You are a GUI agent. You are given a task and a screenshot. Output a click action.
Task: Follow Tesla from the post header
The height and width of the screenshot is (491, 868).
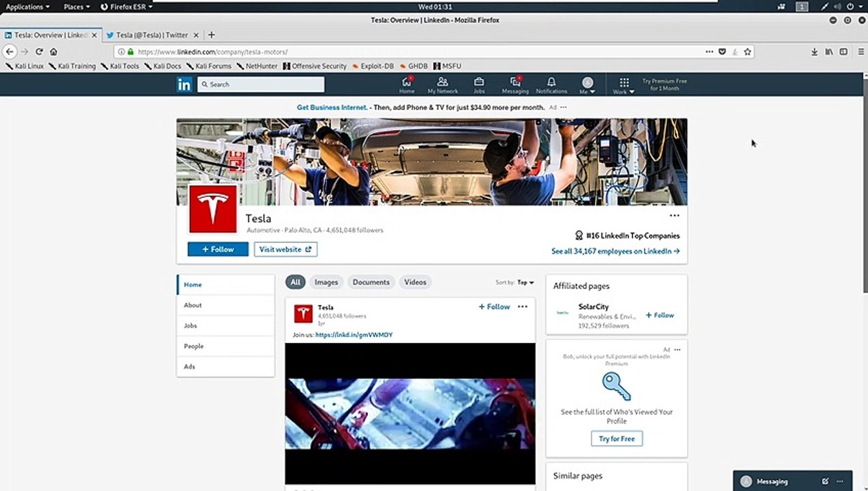[494, 307]
